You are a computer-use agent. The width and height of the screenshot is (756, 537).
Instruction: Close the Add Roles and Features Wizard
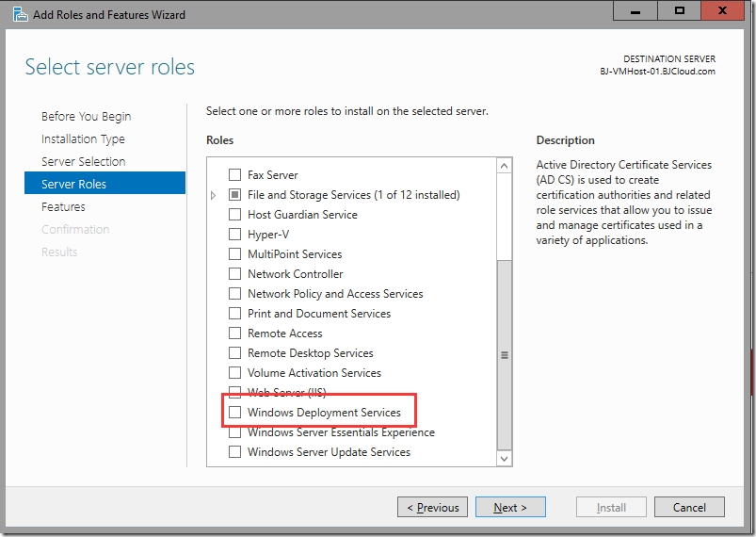point(722,10)
